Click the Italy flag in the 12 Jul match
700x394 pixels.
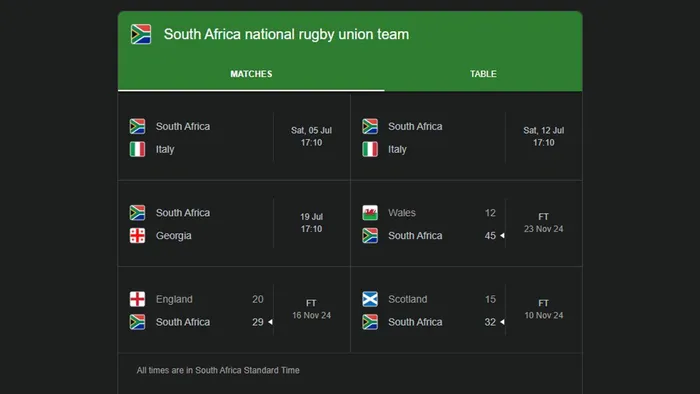(x=370, y=149)
